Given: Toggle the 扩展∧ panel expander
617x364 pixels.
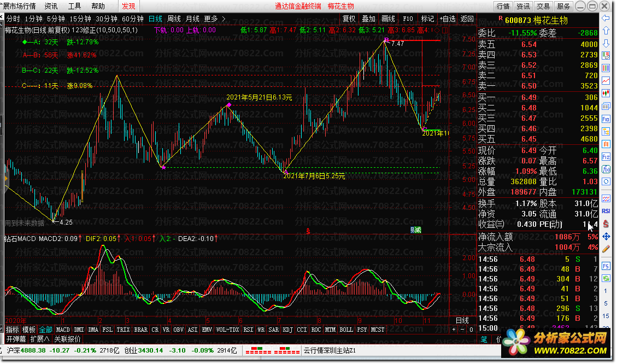Looking at the screenshot, I should tap(40, 339).
